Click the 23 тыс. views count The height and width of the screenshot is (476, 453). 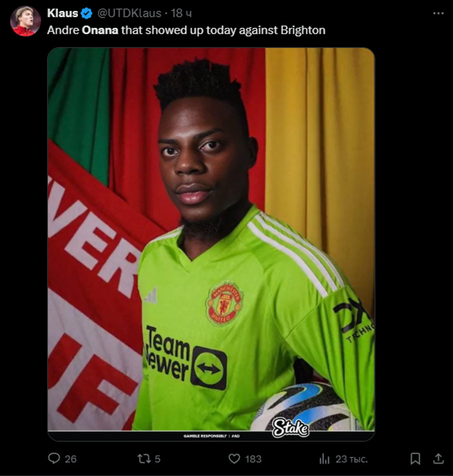(352, 459)
